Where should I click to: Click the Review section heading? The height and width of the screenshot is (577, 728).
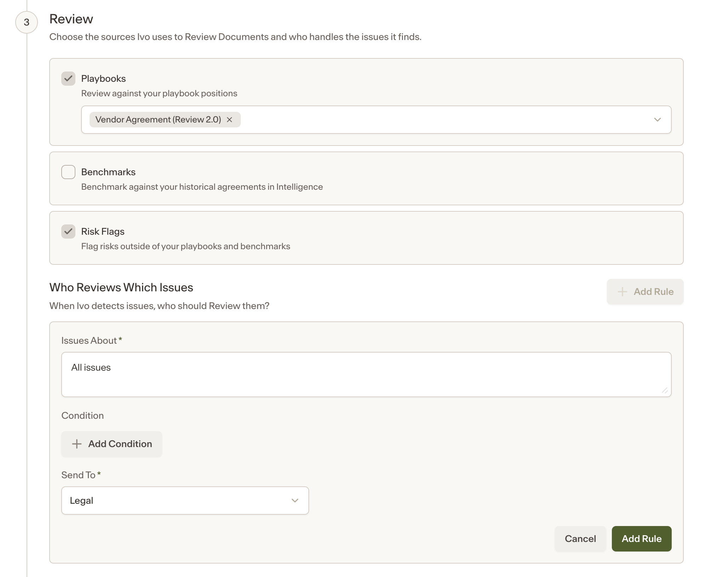tap(71, 19)
